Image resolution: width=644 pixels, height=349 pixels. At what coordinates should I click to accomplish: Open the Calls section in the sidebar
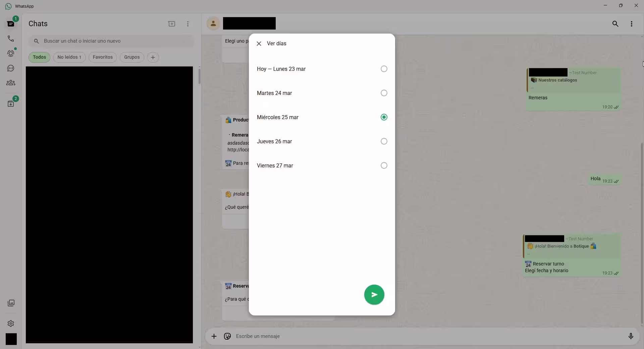[11, 39]
